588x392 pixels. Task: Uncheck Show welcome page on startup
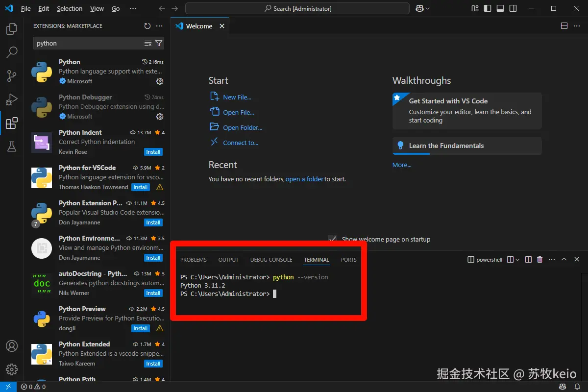(333, 239)
